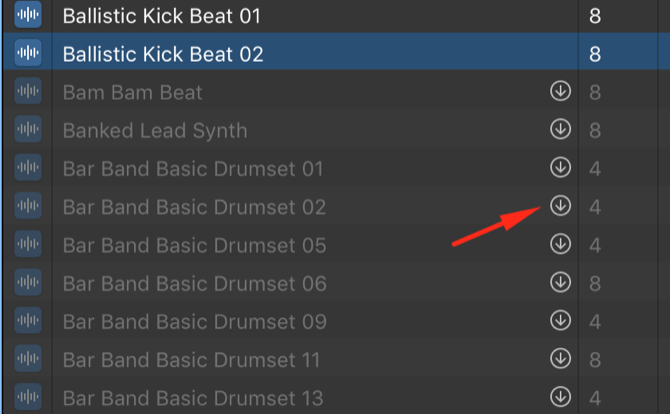The height and width of the screenshot is (414, 670).
Task: Select the Banked Lead Synth loop name
Action: click(154, 131)
